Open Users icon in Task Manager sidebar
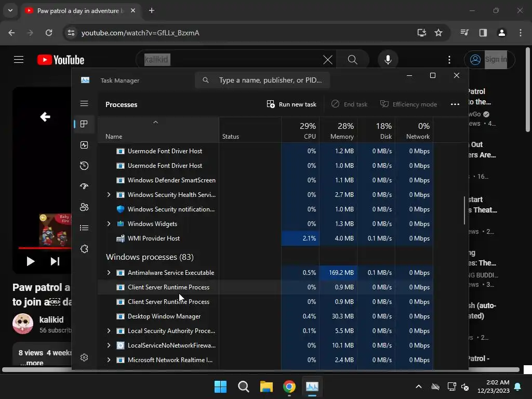This screenshot has width=532, height=399. pyautogui.click(x=84, y=207)
